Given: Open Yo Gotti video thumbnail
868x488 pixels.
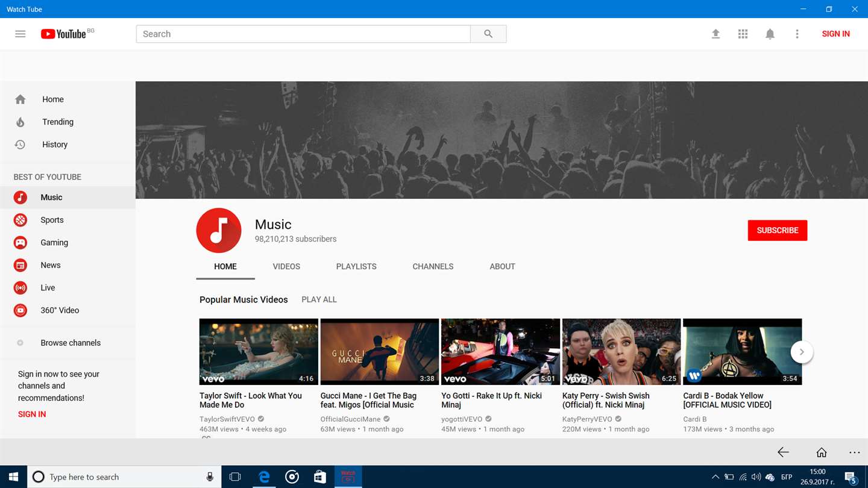Looking at the screenshot, I should click(x=500, y=352).
